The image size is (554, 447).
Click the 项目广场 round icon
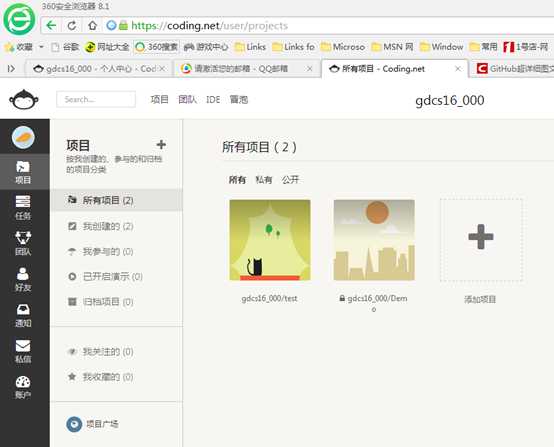(74, 424)
